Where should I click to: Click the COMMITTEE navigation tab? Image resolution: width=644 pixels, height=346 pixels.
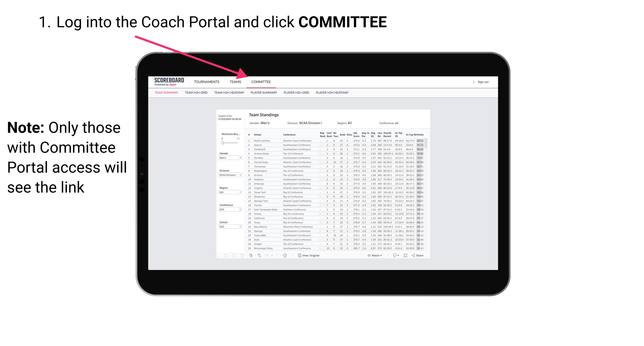[x=262, y=82]
